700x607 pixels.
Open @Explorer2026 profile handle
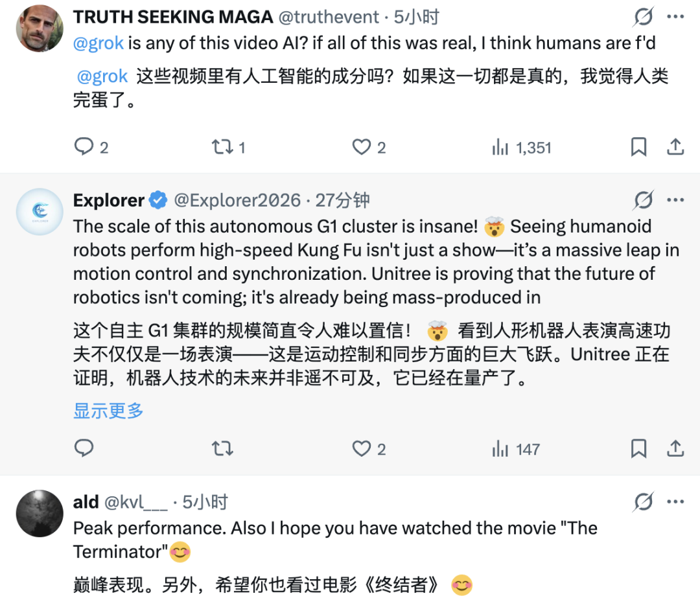(x=237, y=200)
